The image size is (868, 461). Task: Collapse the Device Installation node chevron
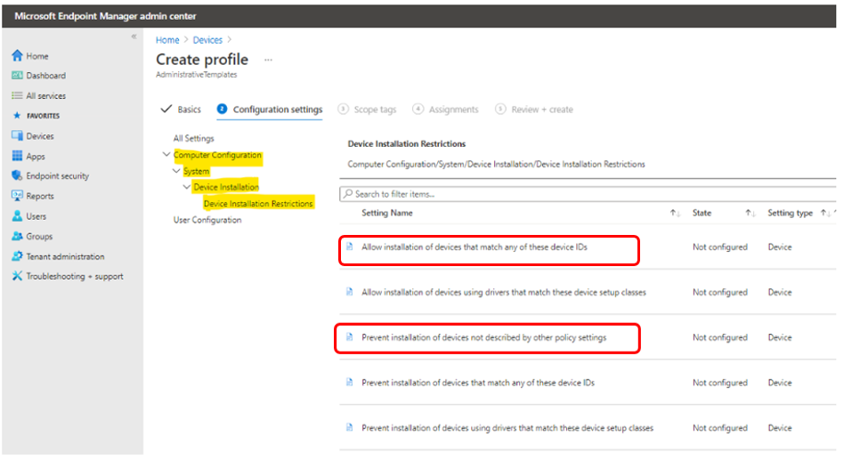[x=187, y=187]
